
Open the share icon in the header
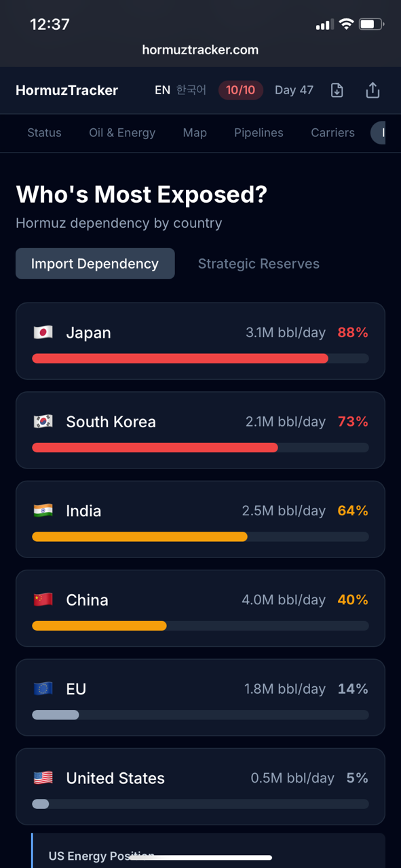point(373,90)
